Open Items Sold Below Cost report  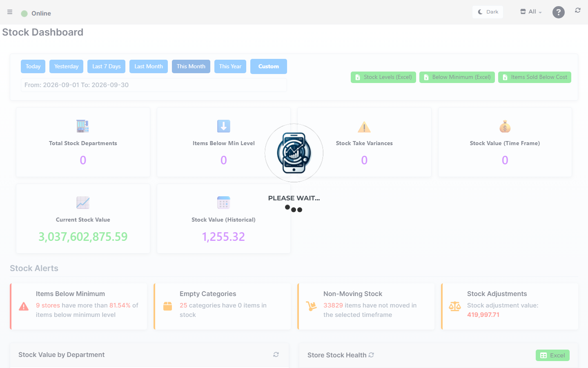pos(535,77)
